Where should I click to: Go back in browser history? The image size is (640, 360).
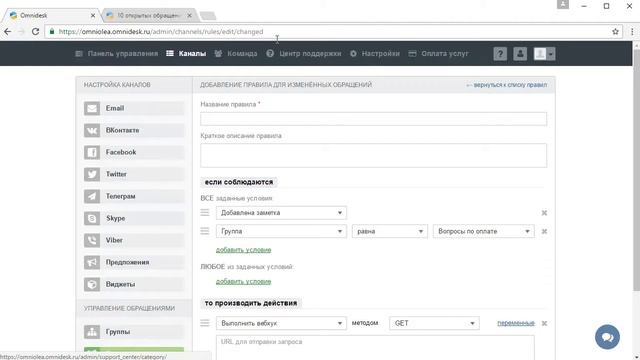click(8, 31)
